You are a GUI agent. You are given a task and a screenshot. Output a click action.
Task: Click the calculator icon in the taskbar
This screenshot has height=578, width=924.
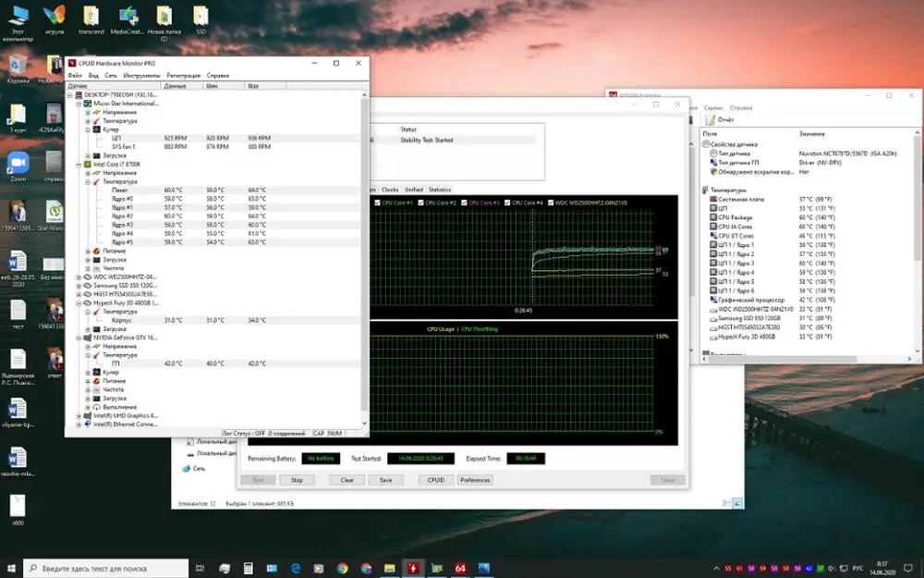click(249, 568)
